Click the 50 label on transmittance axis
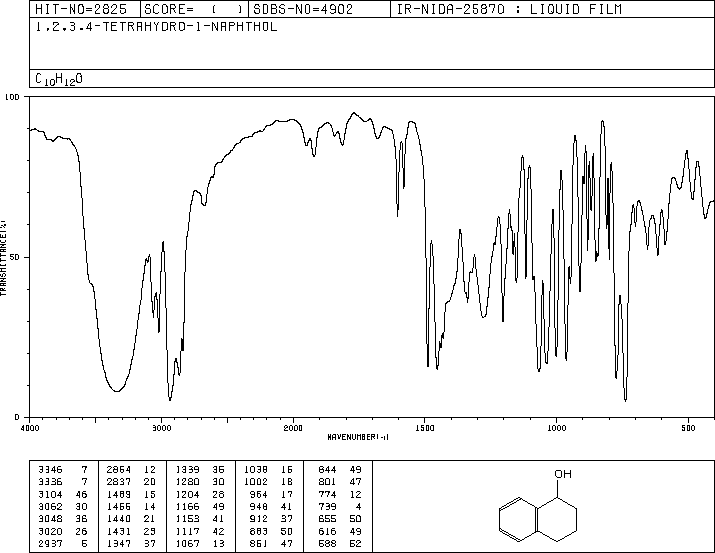This screenshot has height=553, width=715. (x=15, y=257)
